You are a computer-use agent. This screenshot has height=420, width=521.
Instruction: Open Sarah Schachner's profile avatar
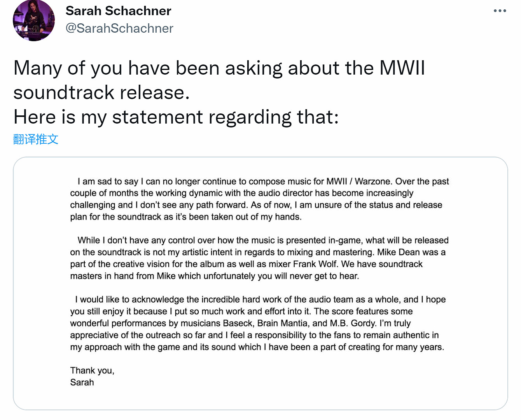pyautogui.click(x=34, y=21)
